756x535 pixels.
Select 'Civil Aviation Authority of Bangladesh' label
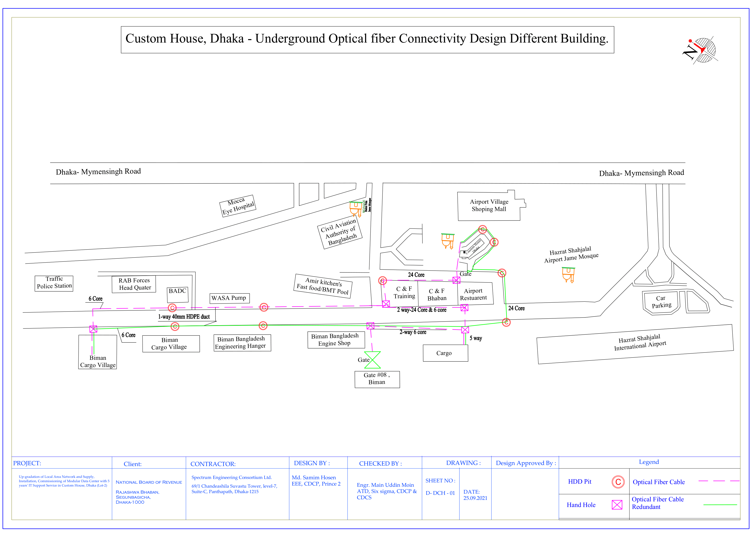click(340, 232)
